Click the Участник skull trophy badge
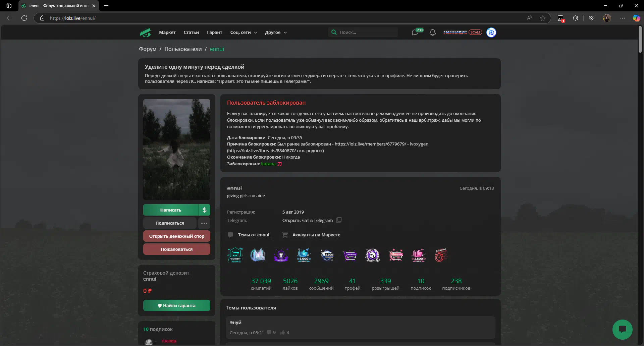Screen dimensions: 644x346 click(x=372, y=255)
